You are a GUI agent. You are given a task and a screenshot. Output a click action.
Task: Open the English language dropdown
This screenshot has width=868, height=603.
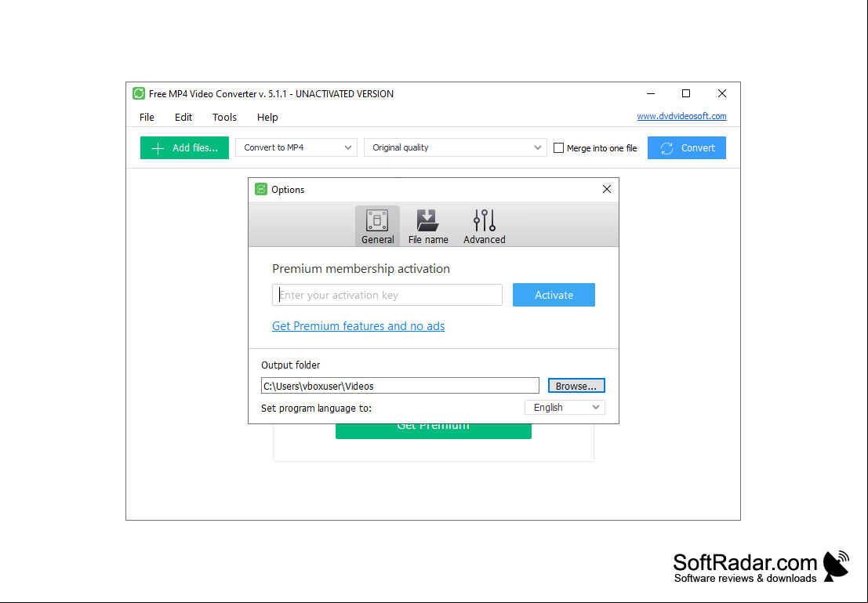click(x=565, y=408)
